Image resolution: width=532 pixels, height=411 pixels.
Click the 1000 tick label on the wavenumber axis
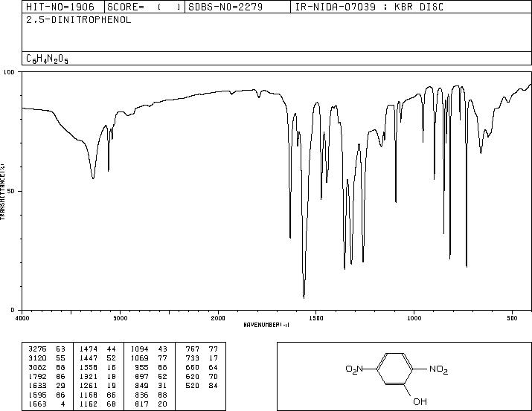point(414,318)
